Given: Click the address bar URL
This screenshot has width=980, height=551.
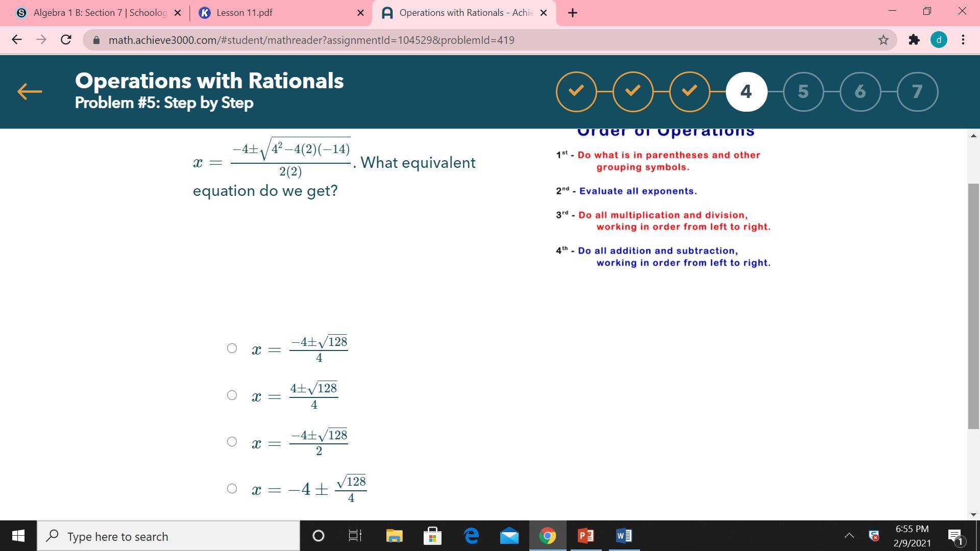Looking at the screenshot, I should [x=311, y=40].
